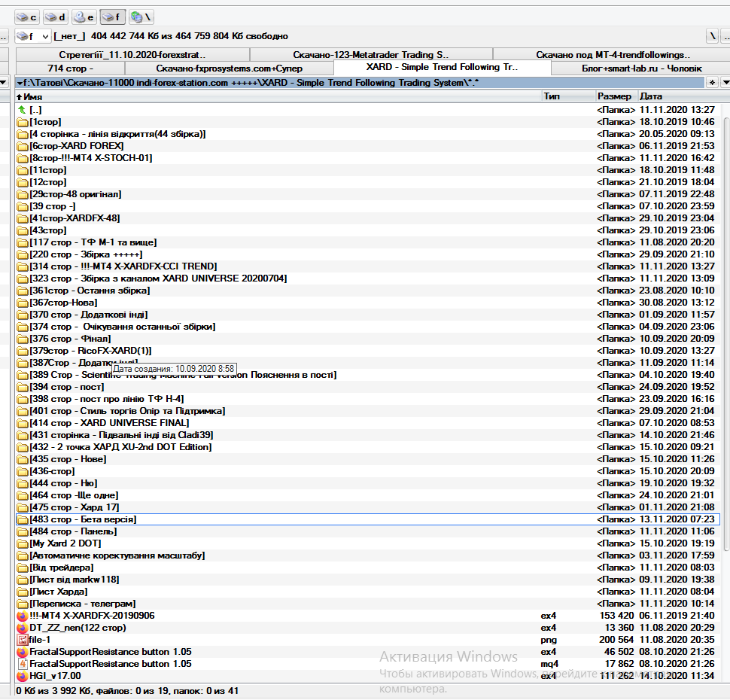Viewport: 730px width, 700px height.
Task: Go to root directory backslash button
Action: (x=712, y=36)
